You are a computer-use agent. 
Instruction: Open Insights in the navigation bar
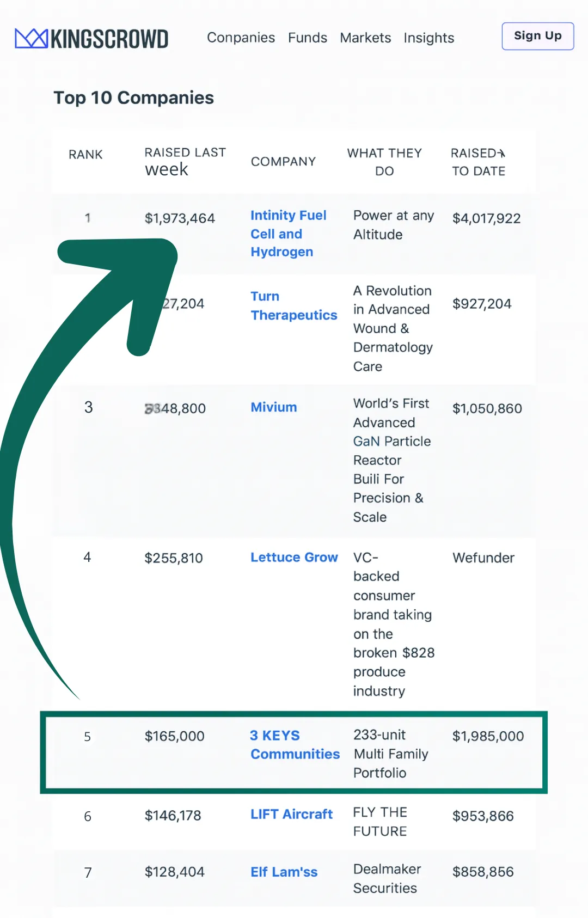428,38
